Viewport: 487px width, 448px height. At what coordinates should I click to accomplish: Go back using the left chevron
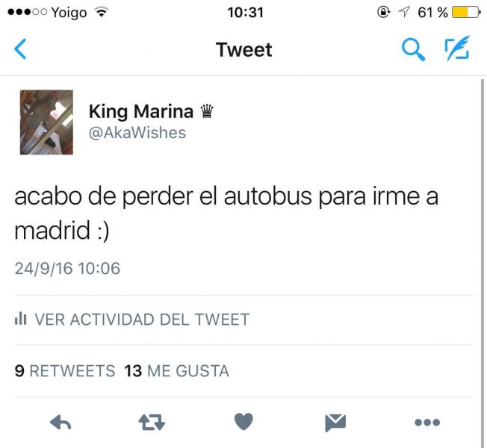(20, 49)
